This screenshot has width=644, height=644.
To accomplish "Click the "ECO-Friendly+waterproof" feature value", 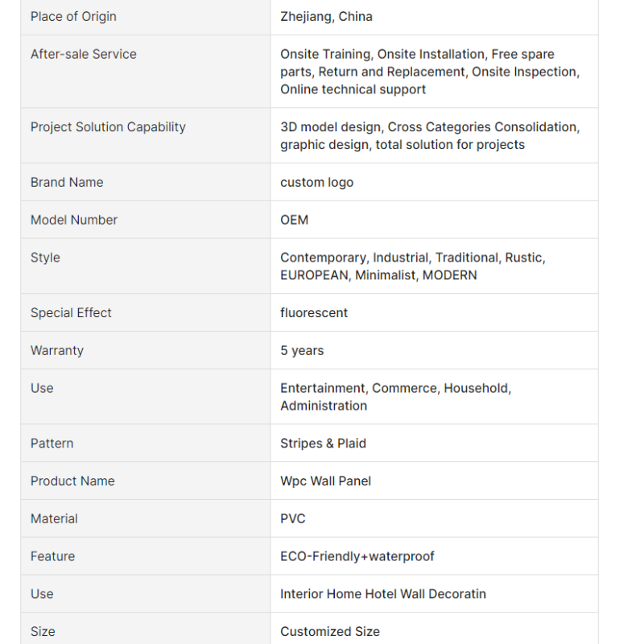I will point(357,556).
